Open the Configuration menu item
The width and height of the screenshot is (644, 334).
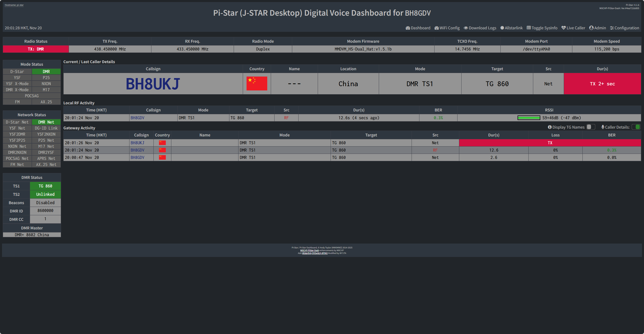(627, 28)
